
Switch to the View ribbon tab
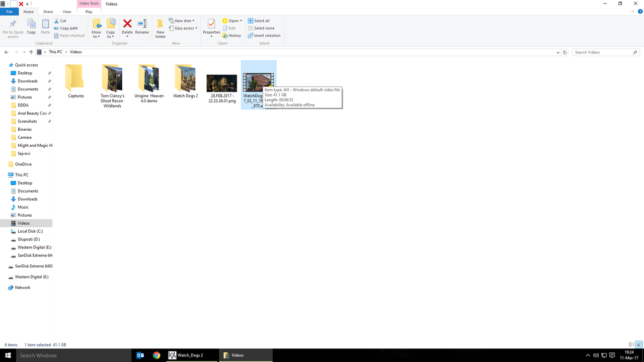[67, 12]
